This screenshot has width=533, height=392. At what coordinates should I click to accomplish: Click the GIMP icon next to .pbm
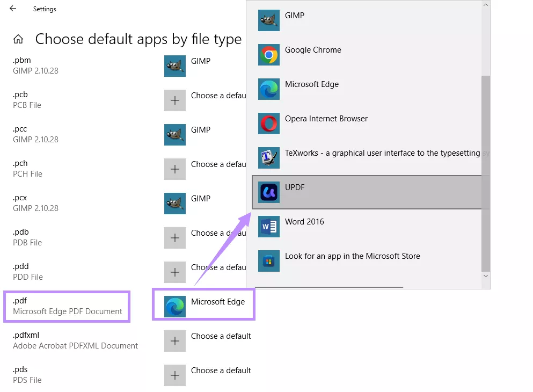click(174, 66)
